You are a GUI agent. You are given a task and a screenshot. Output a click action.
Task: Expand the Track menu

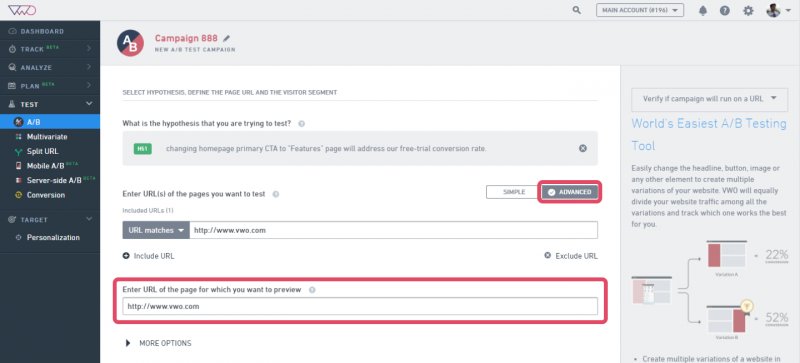click(x=50, y=49)
